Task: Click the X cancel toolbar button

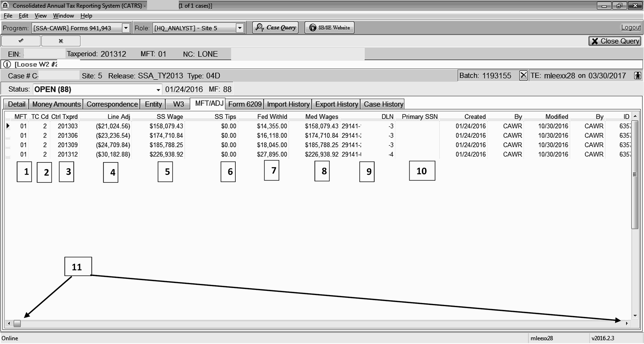Action: click(x=61, y=41)
